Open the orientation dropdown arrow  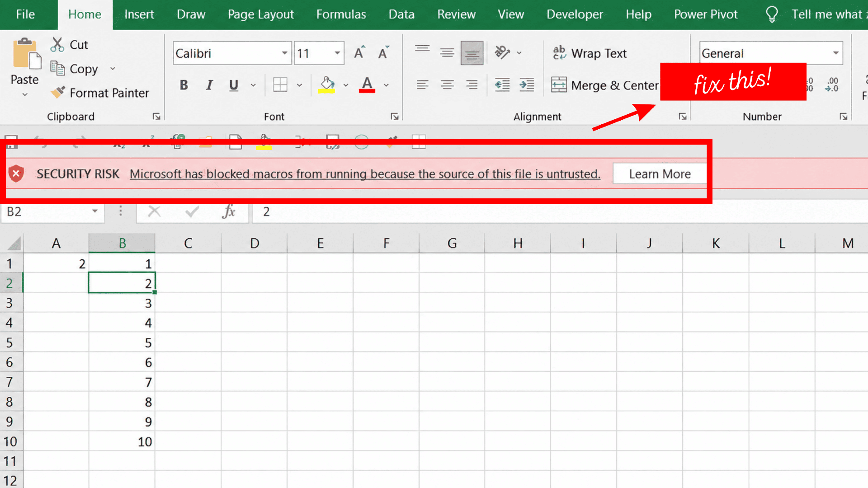519,53
